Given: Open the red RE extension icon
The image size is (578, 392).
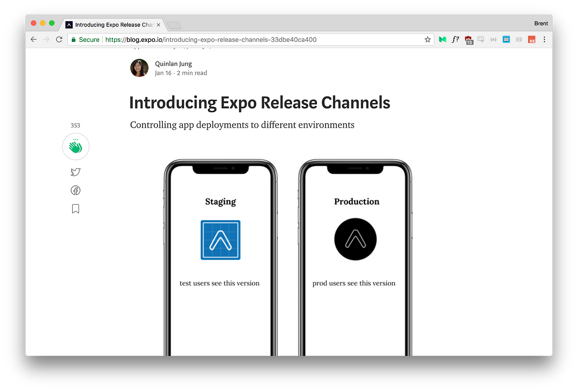Looking at the screenshot, I should (532, 39).
